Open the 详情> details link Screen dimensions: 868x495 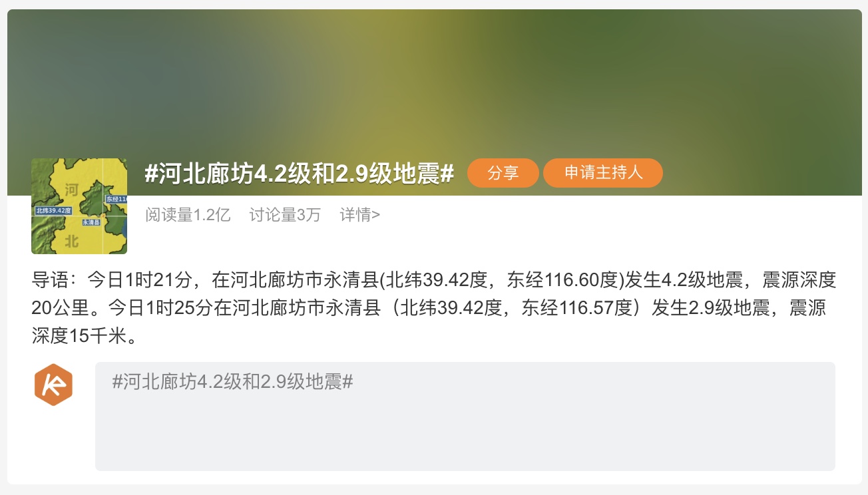360,215
